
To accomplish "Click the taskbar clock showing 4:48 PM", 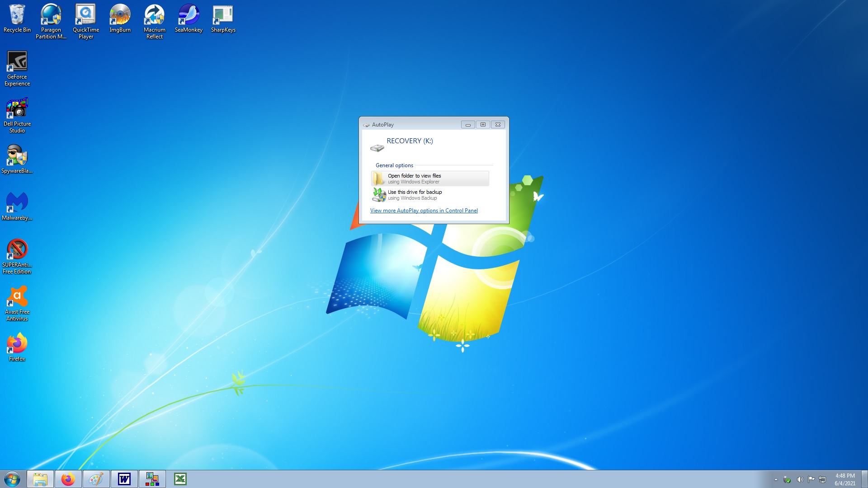I will 844,479.
